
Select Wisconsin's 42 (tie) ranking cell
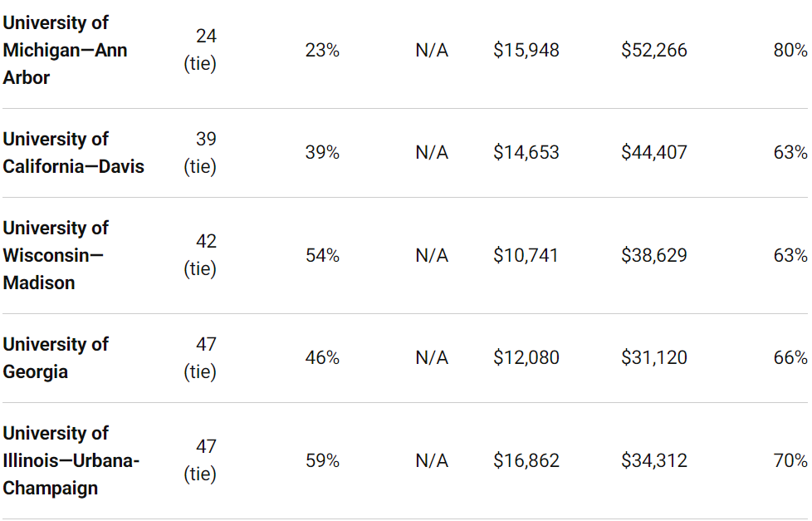click(x=200, y=255)
